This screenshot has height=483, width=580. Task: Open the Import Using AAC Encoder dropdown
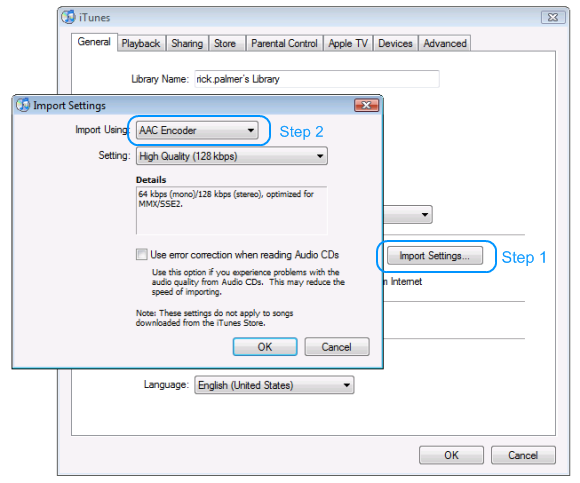click(x=197, y=130)
